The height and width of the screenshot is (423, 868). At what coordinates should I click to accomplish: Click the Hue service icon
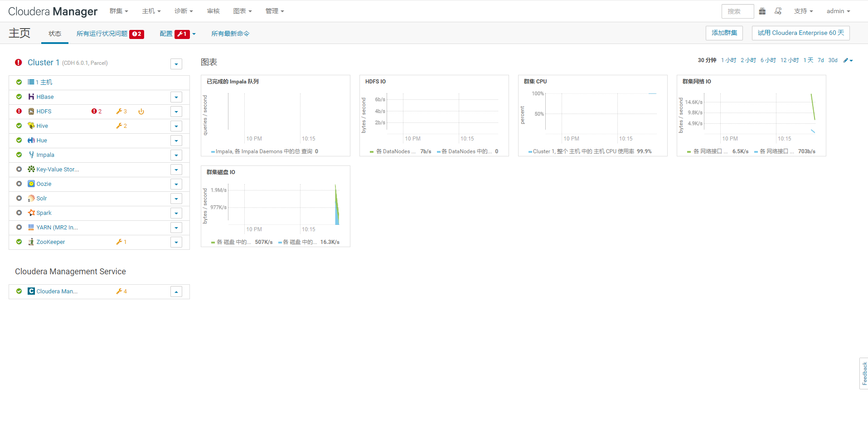point(31,140)
